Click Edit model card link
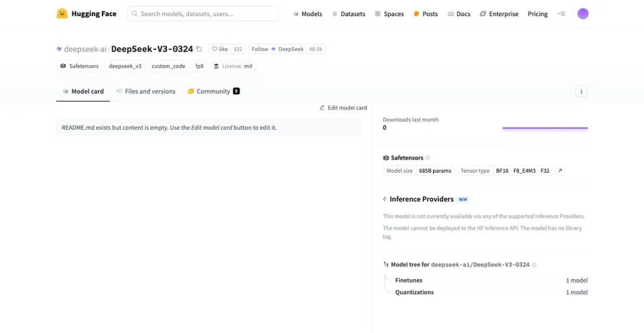644x333 pixels. [x=343, y=108]
